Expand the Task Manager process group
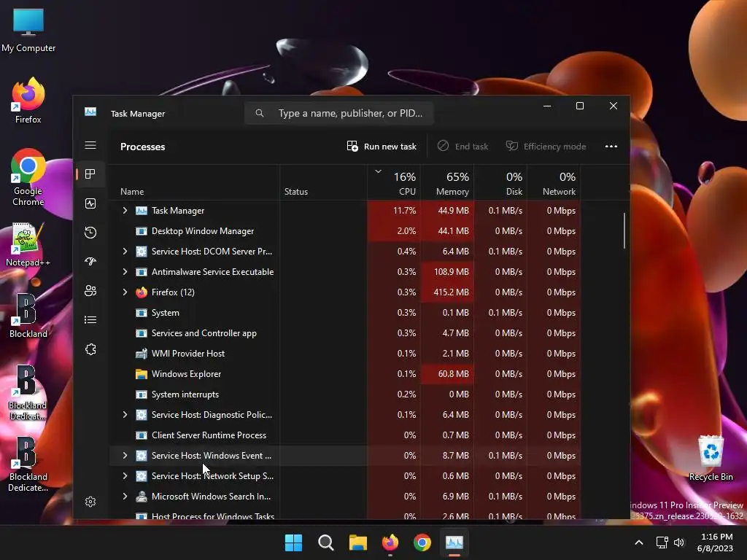This screenshot has height=560, width=747. click(125, 211)
